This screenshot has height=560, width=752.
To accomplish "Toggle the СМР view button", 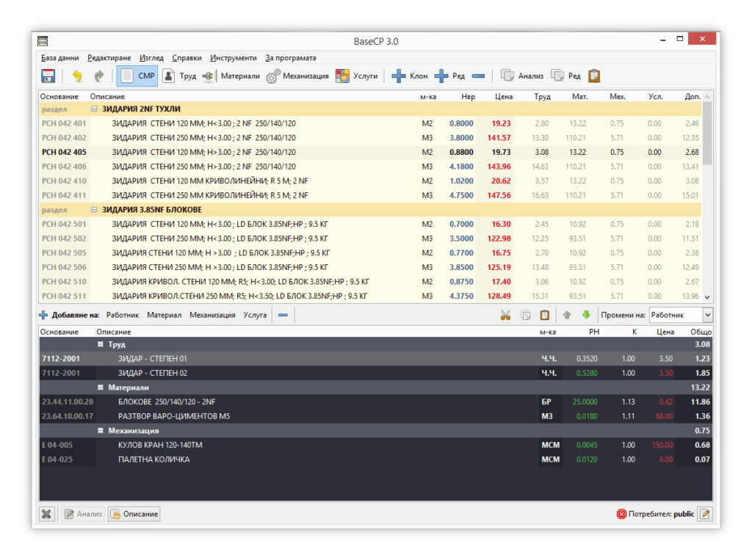I will pyautogui.click(x=137, y=76).
